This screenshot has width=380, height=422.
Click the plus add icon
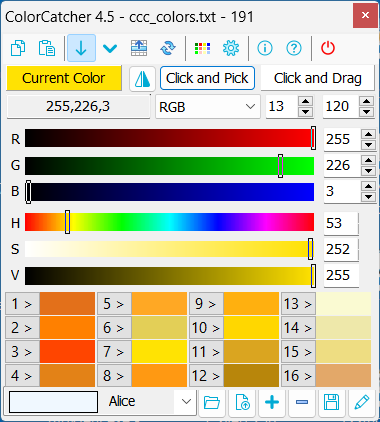click(272, 402)
